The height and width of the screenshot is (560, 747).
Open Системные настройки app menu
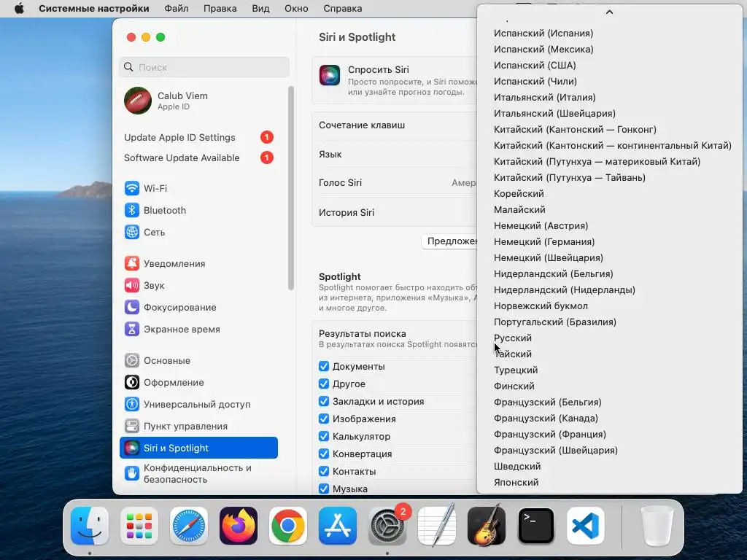click(x=94, y=9)
